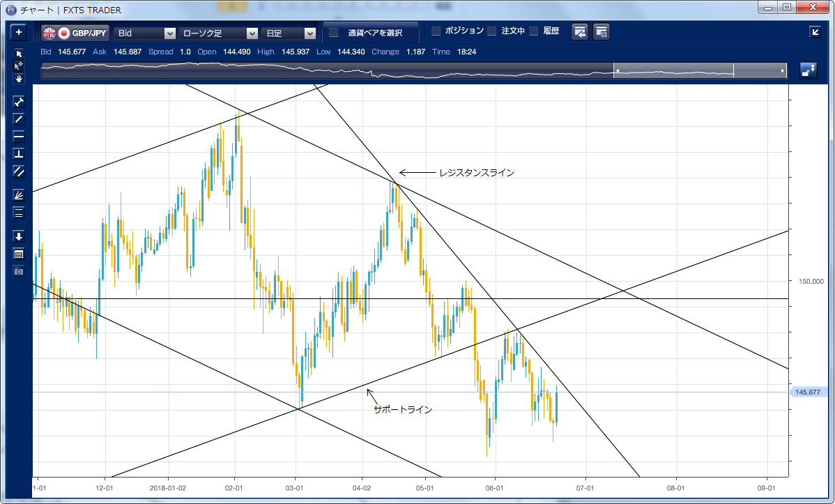Click the FX app icon in title bar

click(x=11, y=10)
